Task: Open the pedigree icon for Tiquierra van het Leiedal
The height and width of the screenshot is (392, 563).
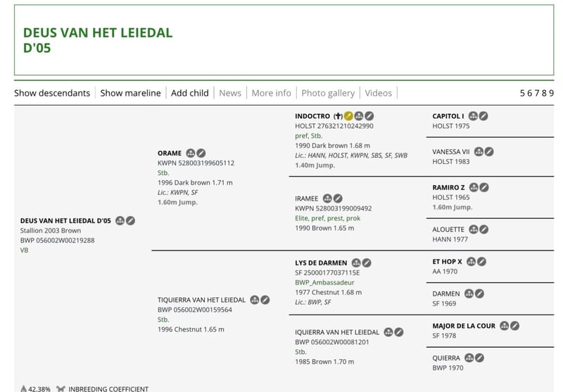Action: pyautogui.click(x=254, y=300)
